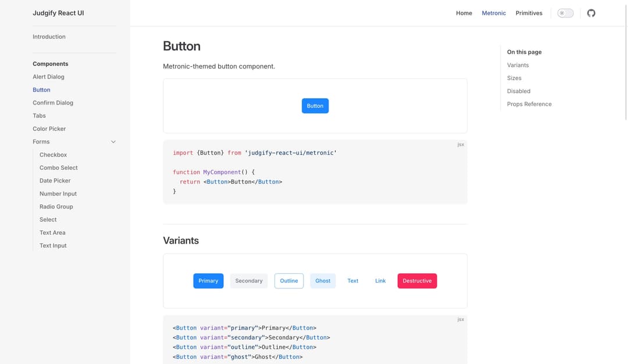
Task: Click the Components sidebar heading
Action: coord(51,63)
